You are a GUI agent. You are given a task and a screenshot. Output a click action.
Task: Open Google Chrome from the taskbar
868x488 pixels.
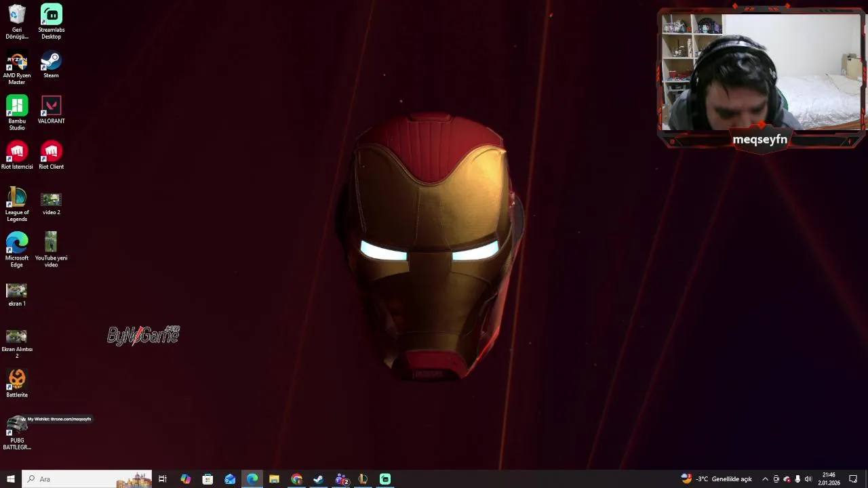(x=296, y=479)
